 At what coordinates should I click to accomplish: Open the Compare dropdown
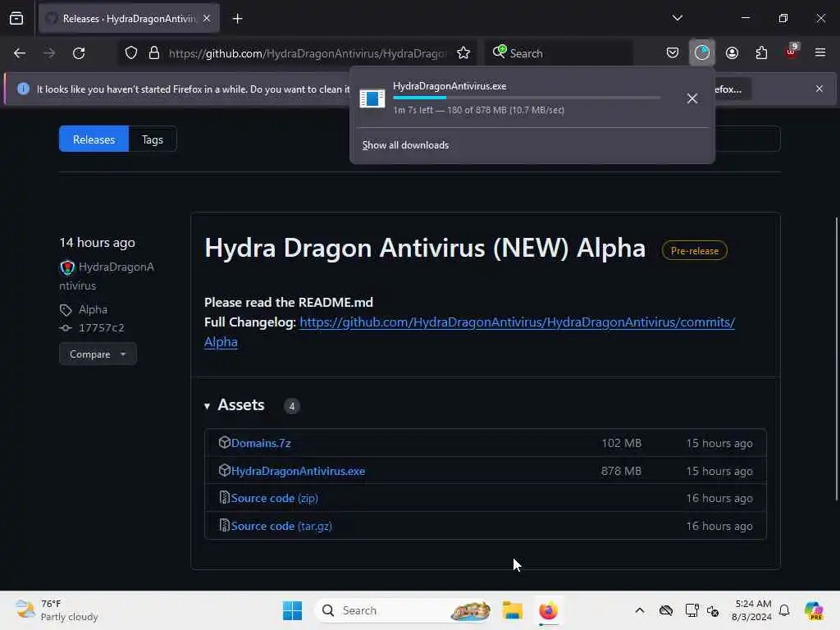[98, 354]
